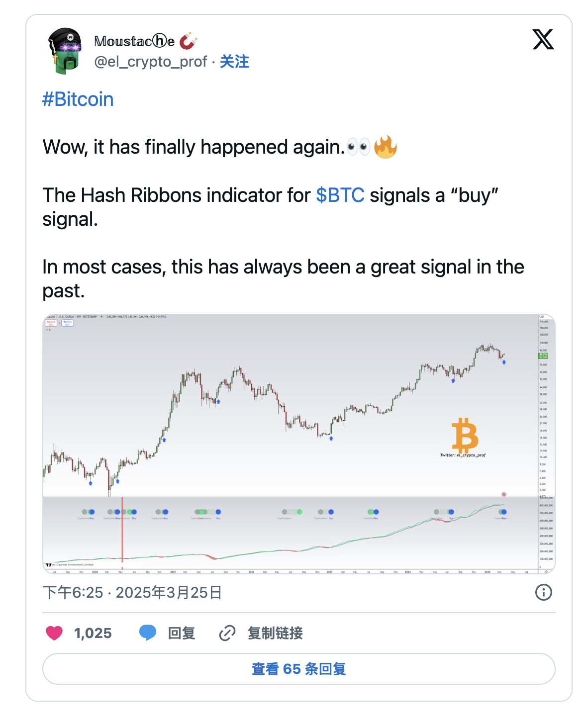
Task: Open the Moustache profile avatar
Action: click(x=65, y=51)
